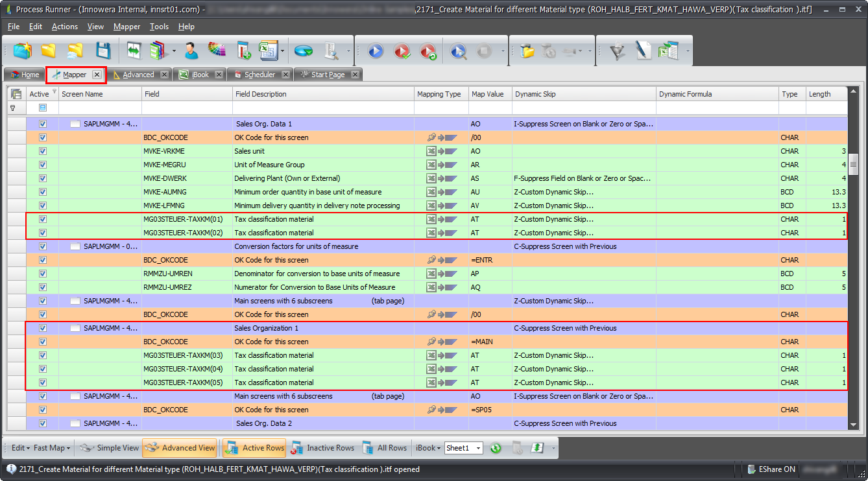Click the blue floppy disk Save icon

click(x=104, y=51)
